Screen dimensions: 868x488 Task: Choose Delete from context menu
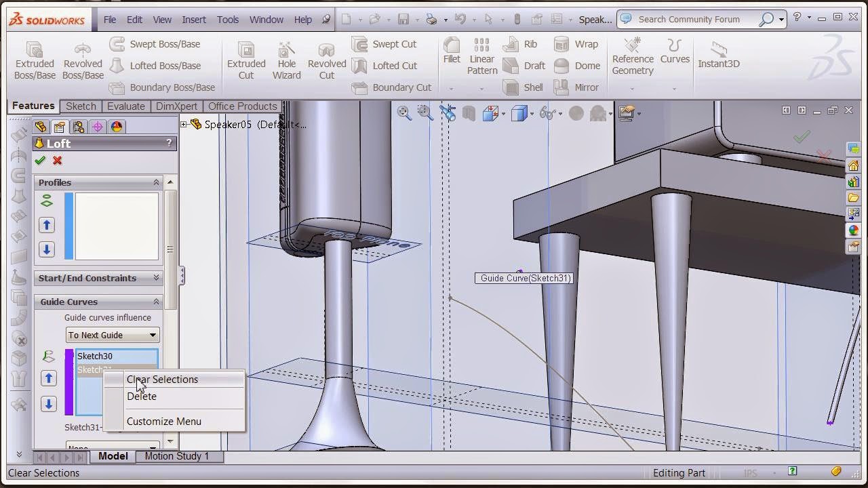174,396
